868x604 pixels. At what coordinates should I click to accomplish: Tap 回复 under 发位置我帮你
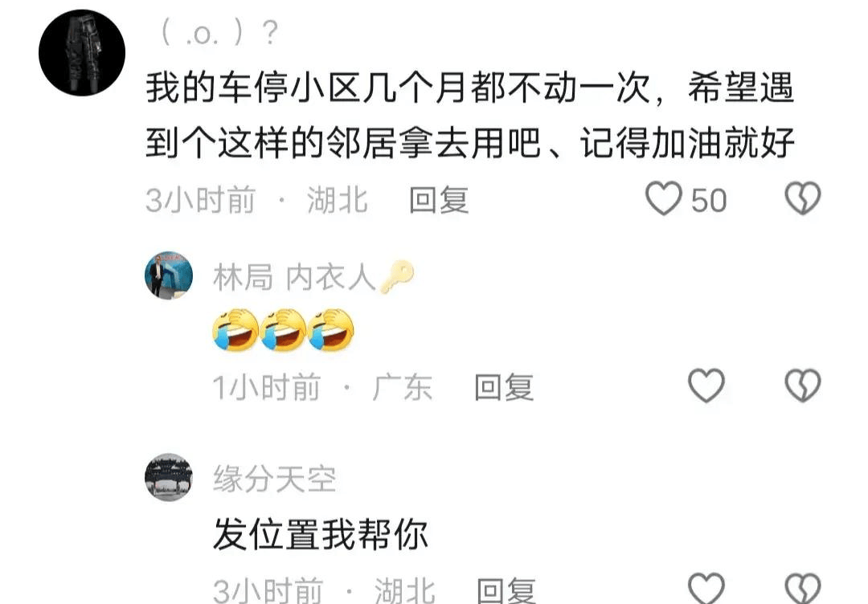click(x=506, y=590)
